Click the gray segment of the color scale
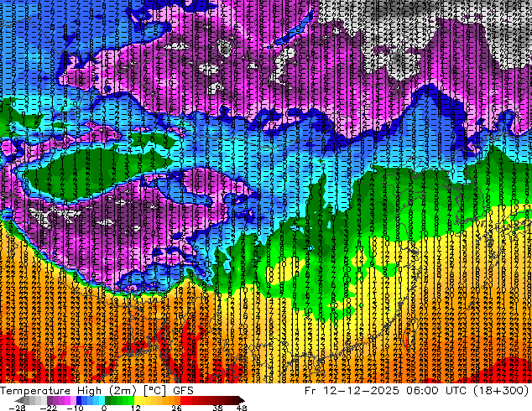 [x=32, y=400]
